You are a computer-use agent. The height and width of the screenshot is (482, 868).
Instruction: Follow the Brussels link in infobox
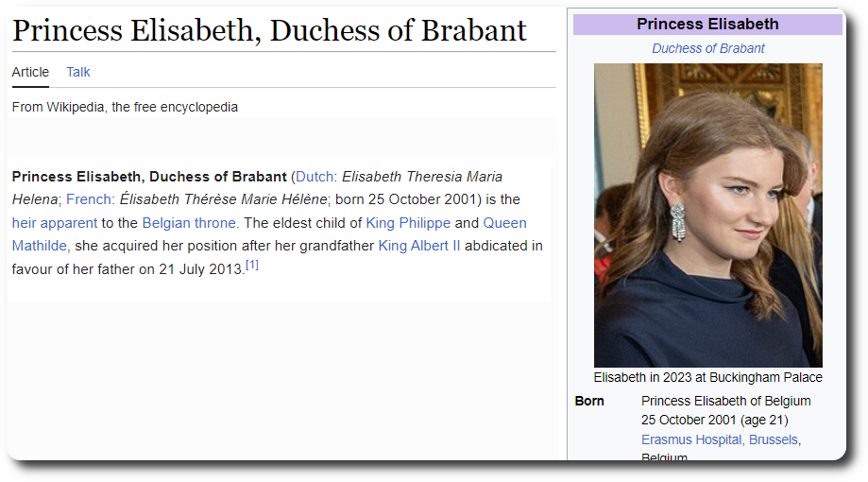tap(774, 439)
